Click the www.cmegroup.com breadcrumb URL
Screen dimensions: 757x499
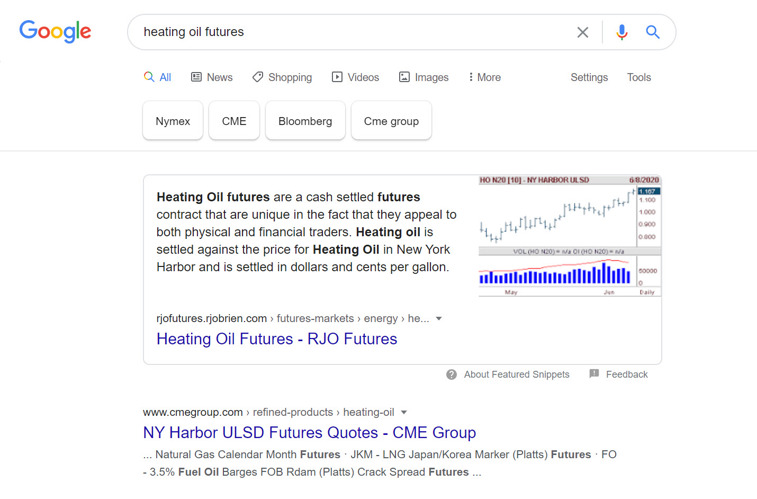(x=268, y=412)
